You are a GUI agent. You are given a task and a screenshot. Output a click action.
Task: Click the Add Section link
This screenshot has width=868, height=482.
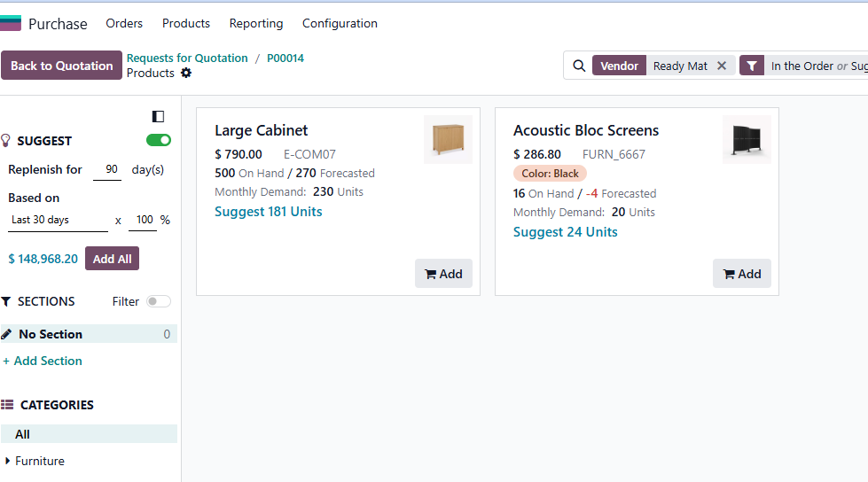point(43,361)
